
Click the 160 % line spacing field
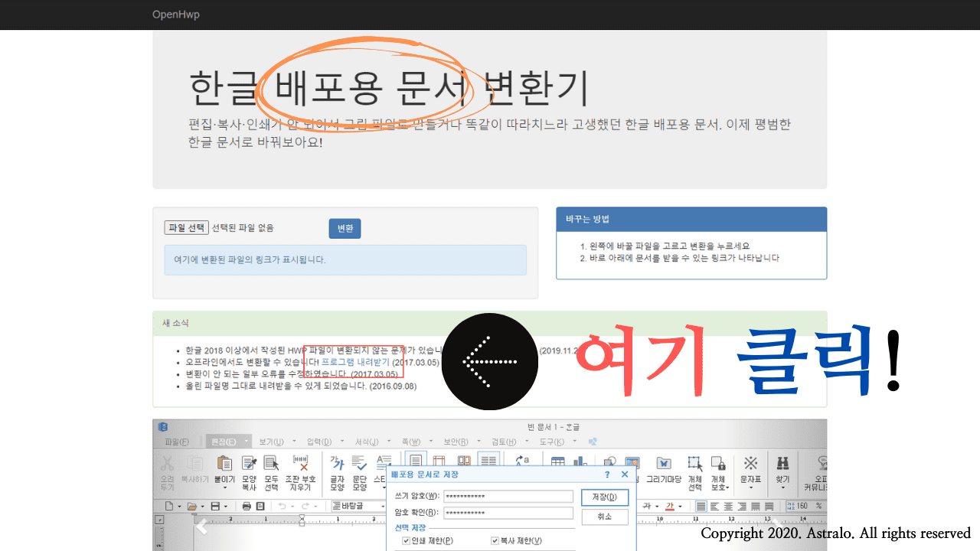click(x=806, y=506)
